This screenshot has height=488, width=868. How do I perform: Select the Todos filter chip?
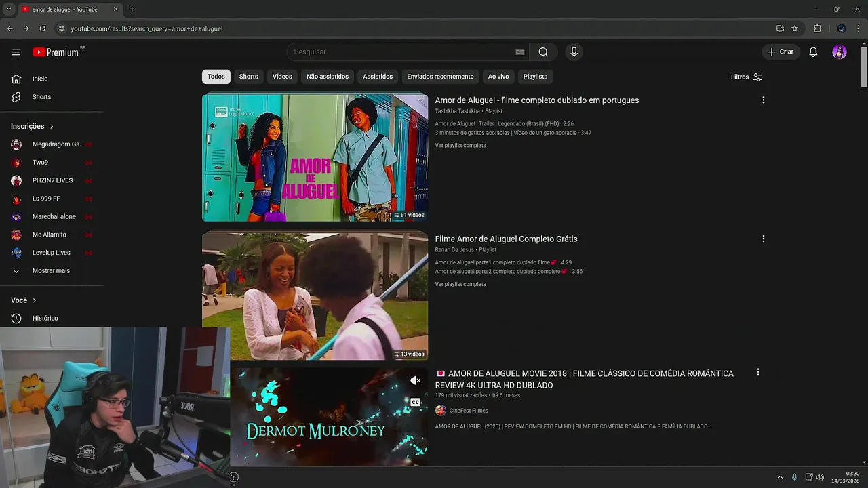[216, 77]
